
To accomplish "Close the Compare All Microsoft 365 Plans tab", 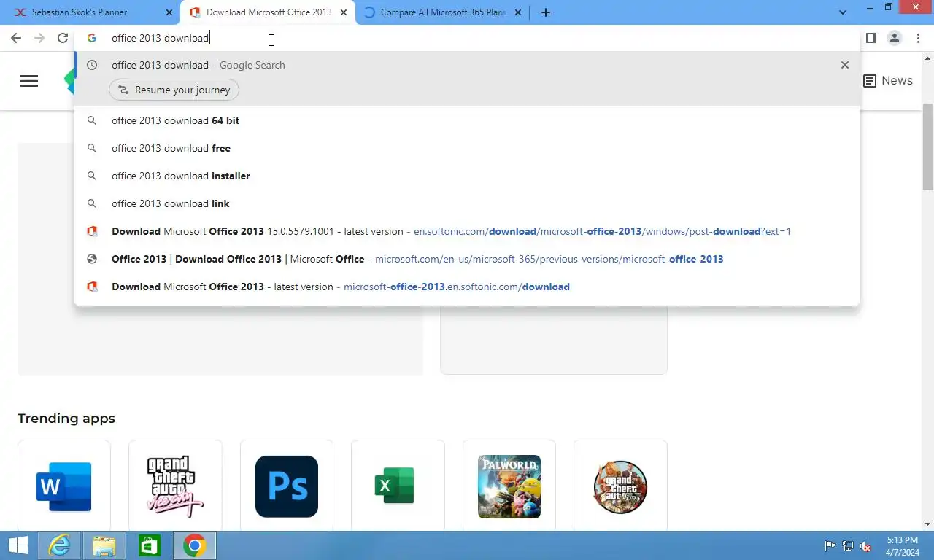I will click(x=518, y=12).
